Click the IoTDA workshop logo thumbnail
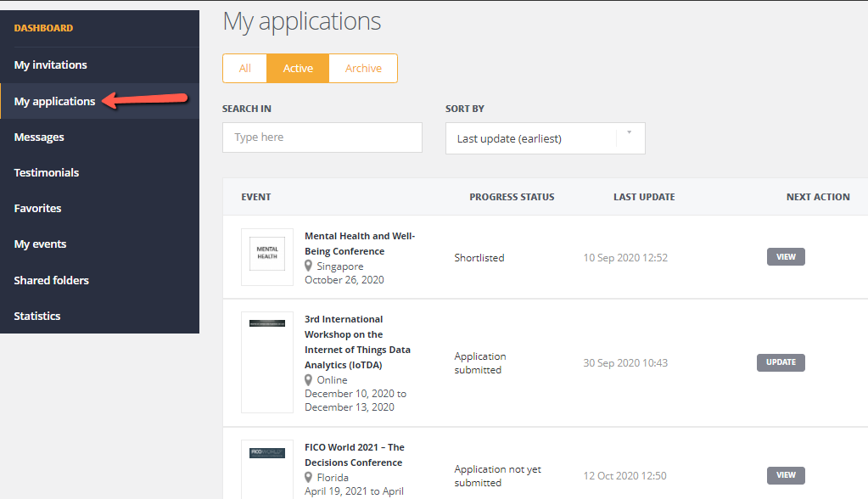 click(x=267, y=362)
